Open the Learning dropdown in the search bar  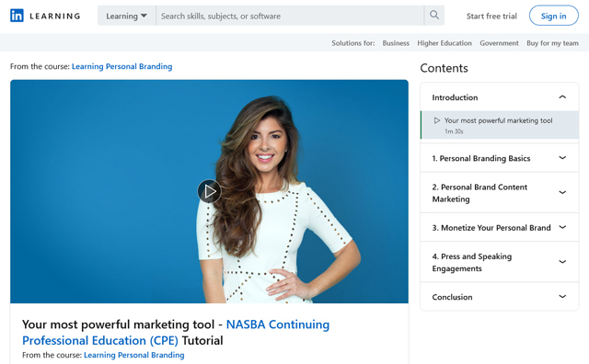coord(127,16)
